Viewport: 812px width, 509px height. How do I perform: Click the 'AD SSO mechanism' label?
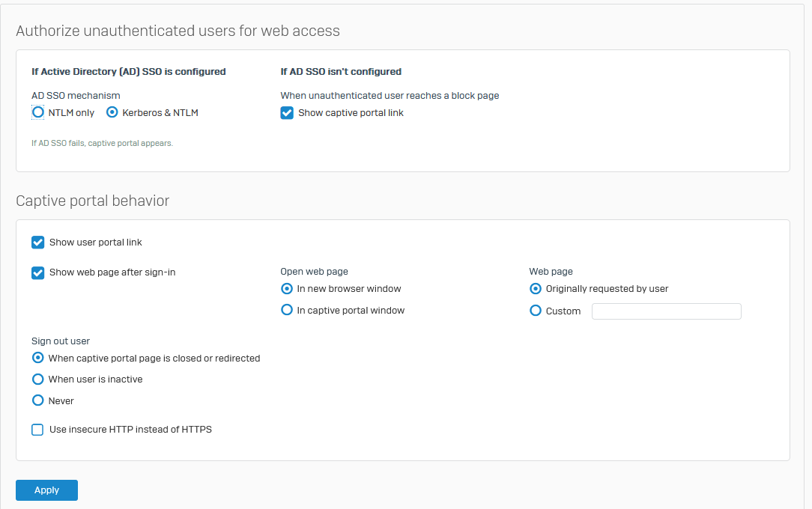point(76,96)
